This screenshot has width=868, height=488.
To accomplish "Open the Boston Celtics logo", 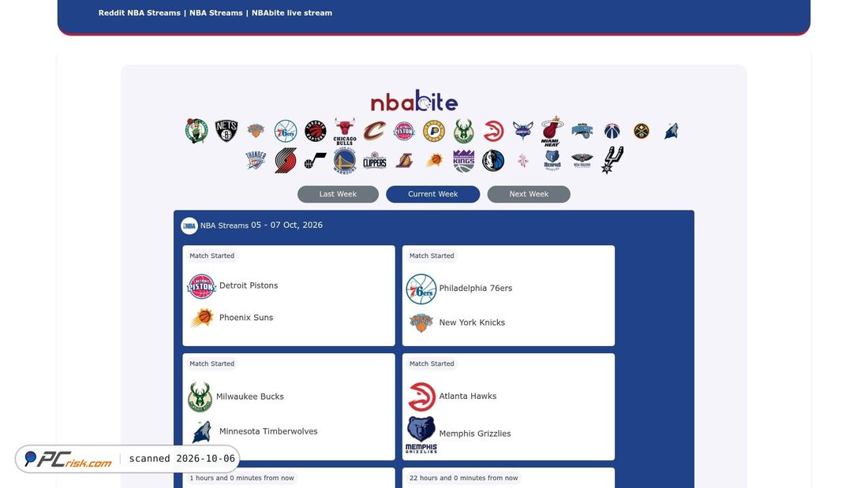I will pyautogui.click(x=196, y=131).
